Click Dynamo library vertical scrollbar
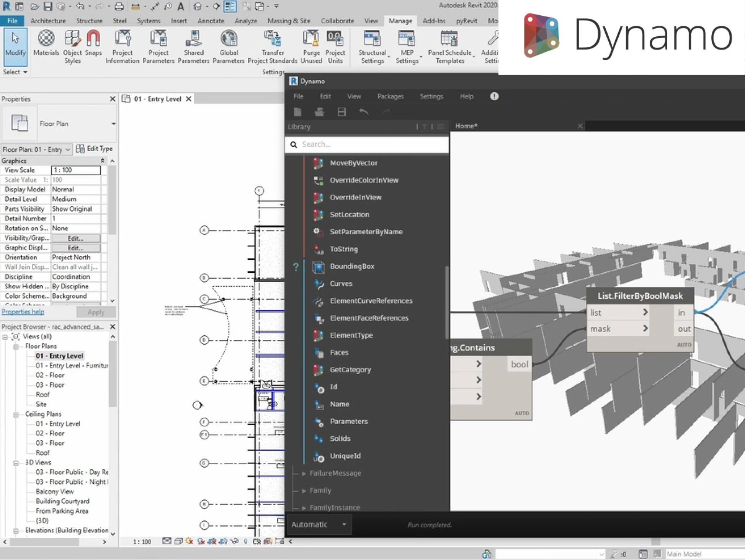Image resolution: width=745 pixels, height=560 pixels. coord(447,302)
